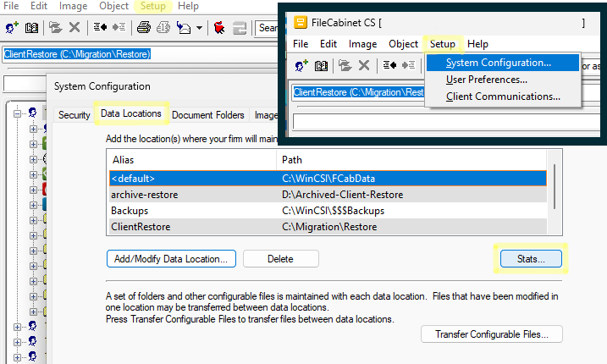Click the Delete button
Screen dimensions: 607x364
281,259
